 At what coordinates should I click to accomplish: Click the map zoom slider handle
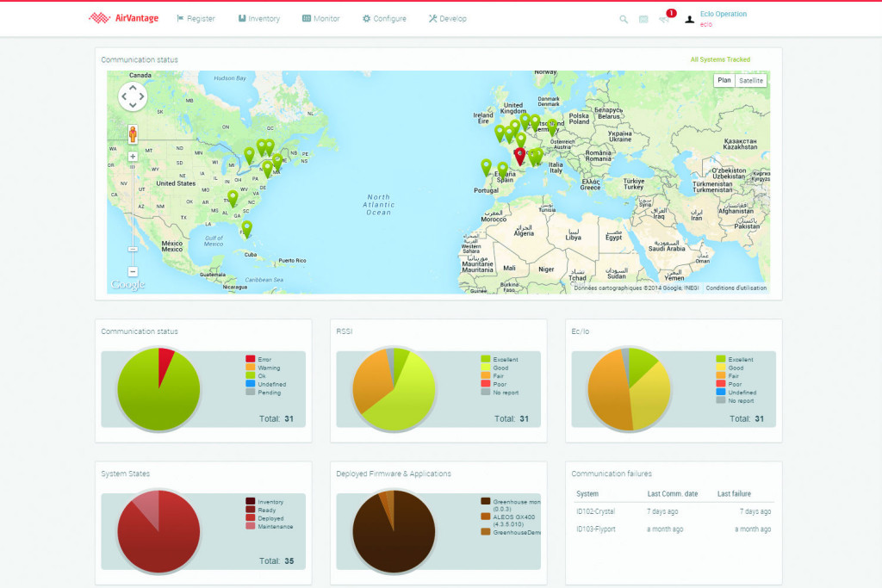[133, 247]
